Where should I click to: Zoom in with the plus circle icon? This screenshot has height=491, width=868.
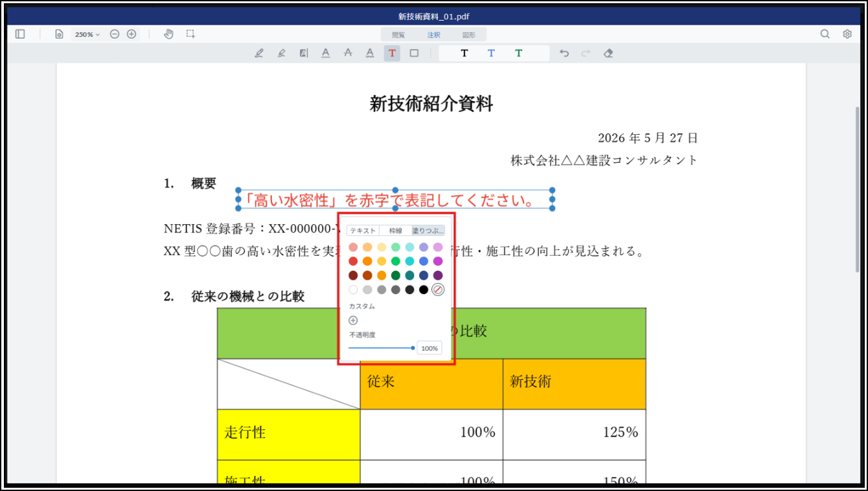[x=131, y=34]
